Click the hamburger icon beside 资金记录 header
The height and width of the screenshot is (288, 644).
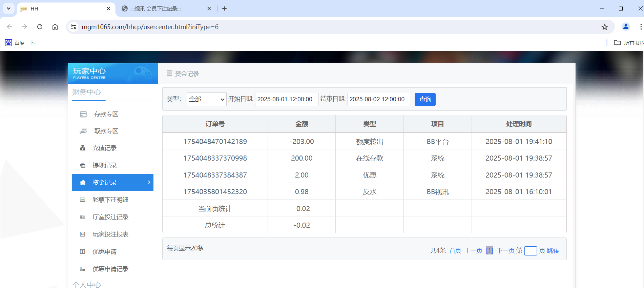[x=169, y=73]
